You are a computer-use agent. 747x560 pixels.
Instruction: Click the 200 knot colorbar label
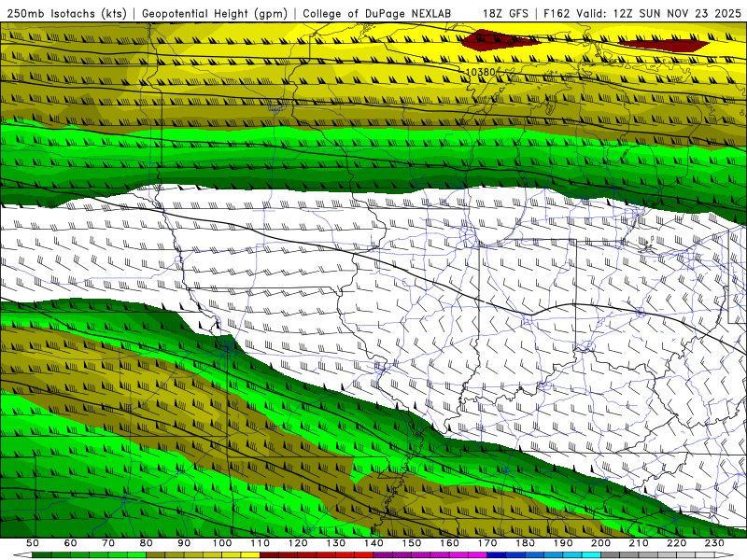(x=601, y=543)
